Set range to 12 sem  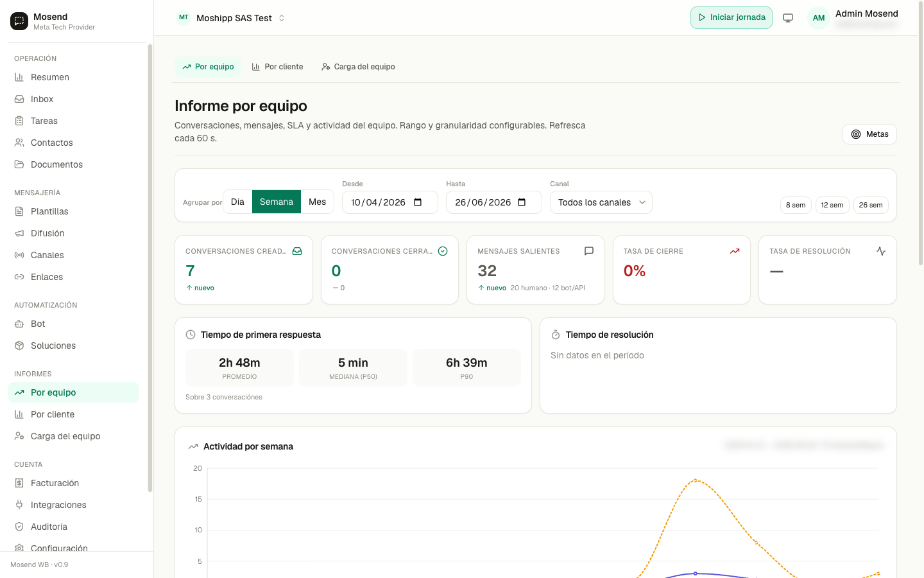coord(832,205)
